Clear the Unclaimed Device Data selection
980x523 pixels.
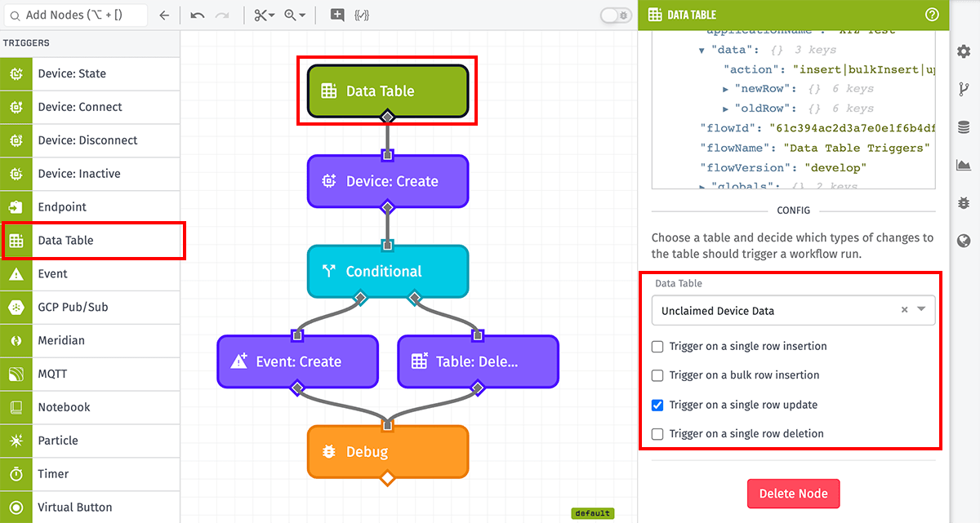(x=904, y=310)
